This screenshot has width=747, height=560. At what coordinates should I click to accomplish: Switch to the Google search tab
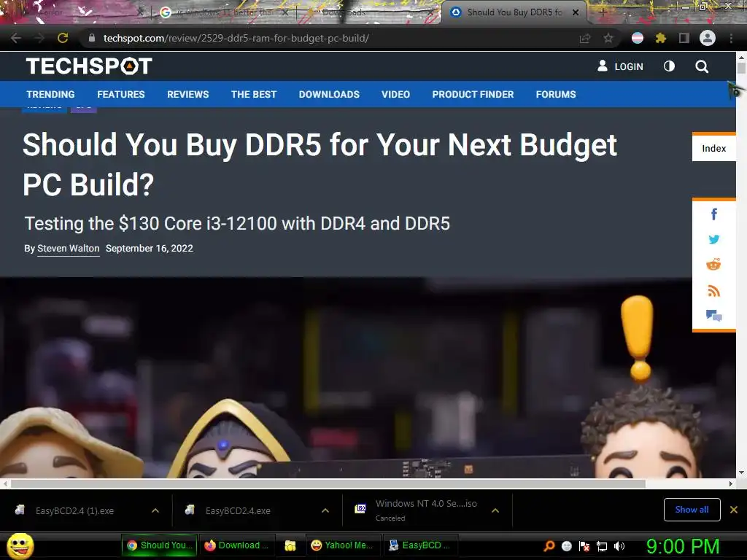pyautogui.click(x=224, y=12)
